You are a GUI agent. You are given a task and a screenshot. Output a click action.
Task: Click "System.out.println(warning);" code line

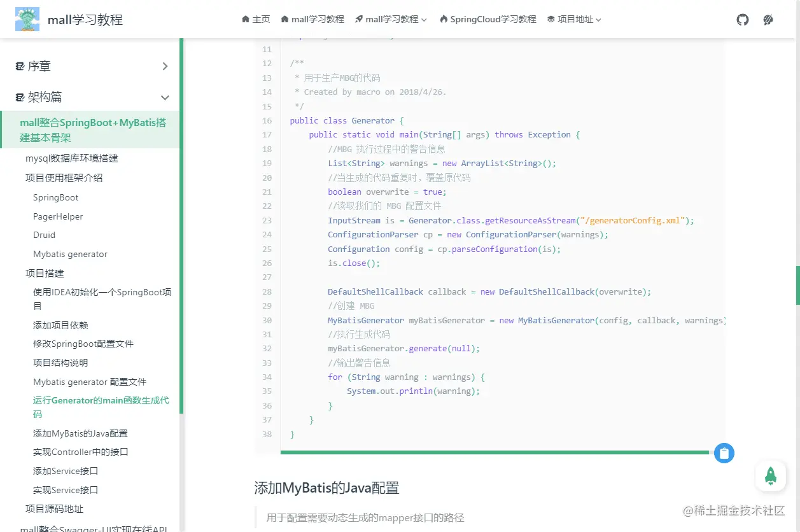click(x=414, y=391)
